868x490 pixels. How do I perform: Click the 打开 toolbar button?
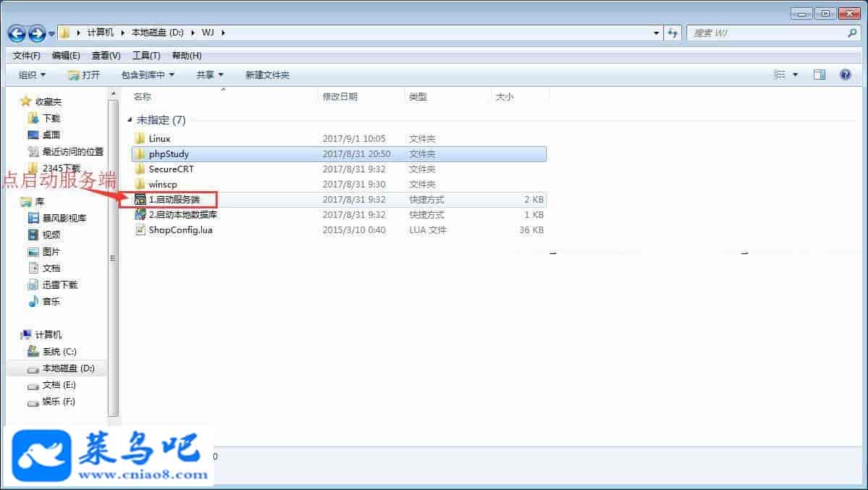84,75
